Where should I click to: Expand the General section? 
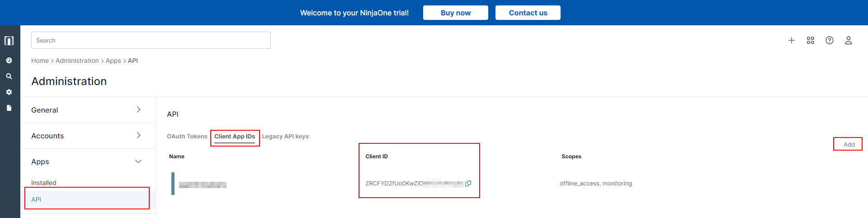pos(86,110)
